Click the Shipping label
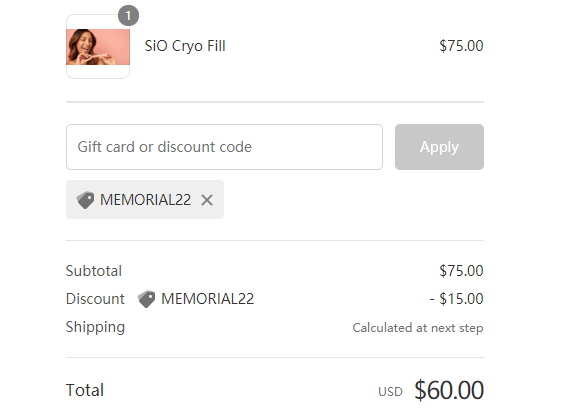The width and height of the screenshot is (570, 415). (x=95, y=327)
